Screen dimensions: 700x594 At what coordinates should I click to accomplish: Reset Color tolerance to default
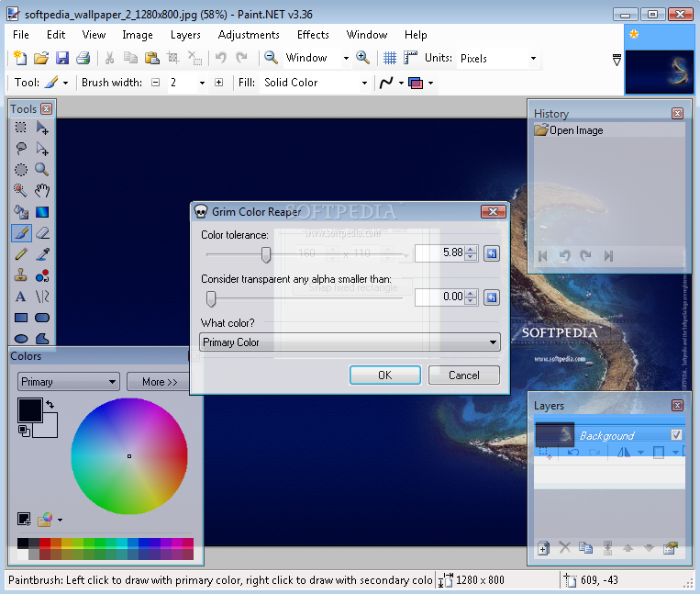(492, 253)
